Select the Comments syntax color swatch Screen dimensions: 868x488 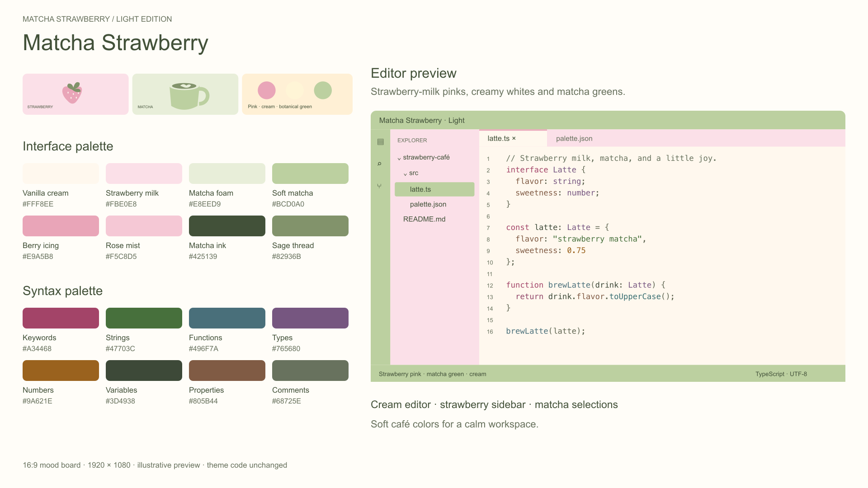[310, 371]
